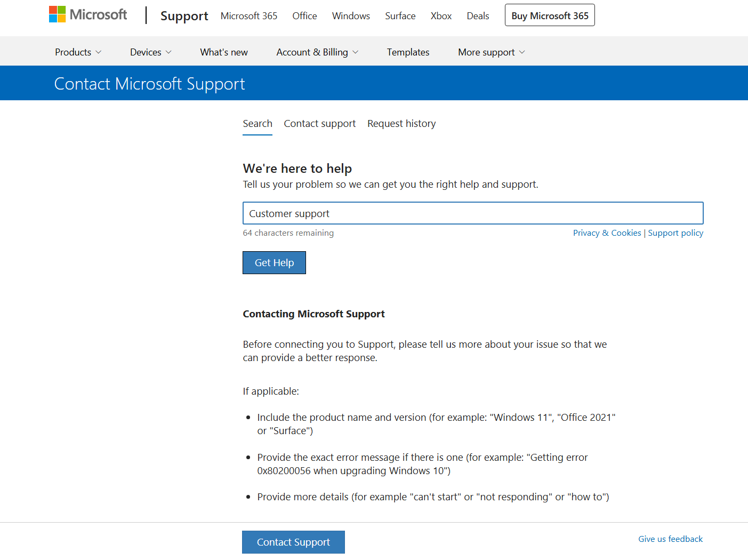Click the problem description input field
Image resolution: width=748 pixels, height=560 pixels.
473,213
